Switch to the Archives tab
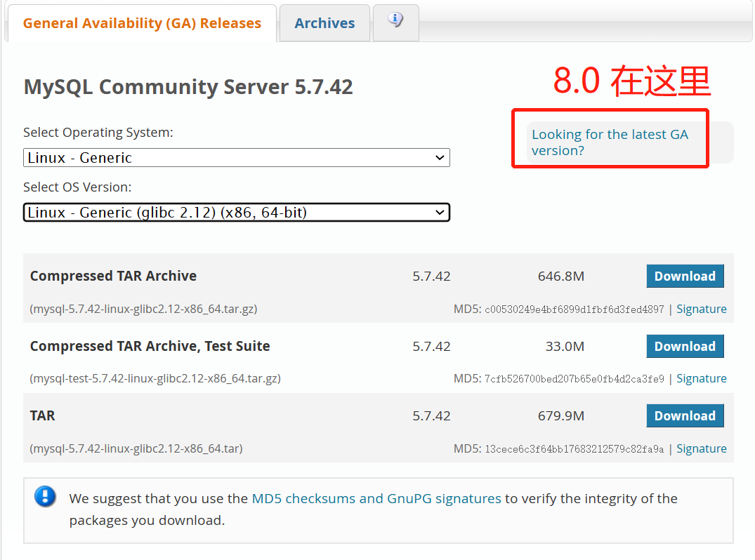This screenshot has width=755, height=560. click(x=324, y=23)
